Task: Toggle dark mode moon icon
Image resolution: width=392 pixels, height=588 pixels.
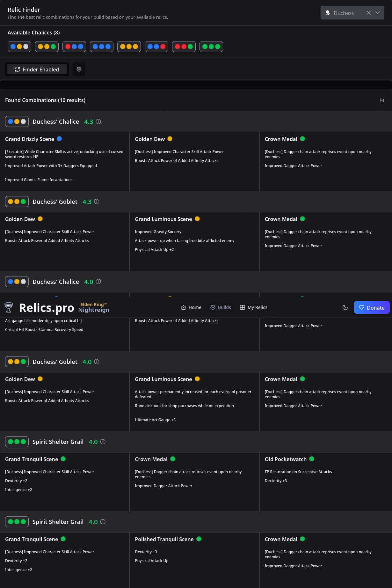Action: [345, 307]
